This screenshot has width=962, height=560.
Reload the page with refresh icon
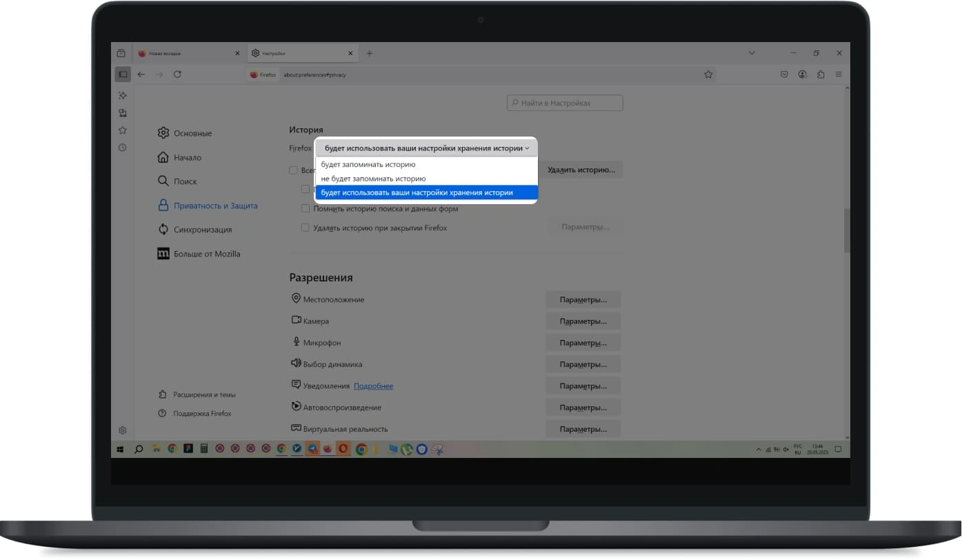click(x=177, y=74)
